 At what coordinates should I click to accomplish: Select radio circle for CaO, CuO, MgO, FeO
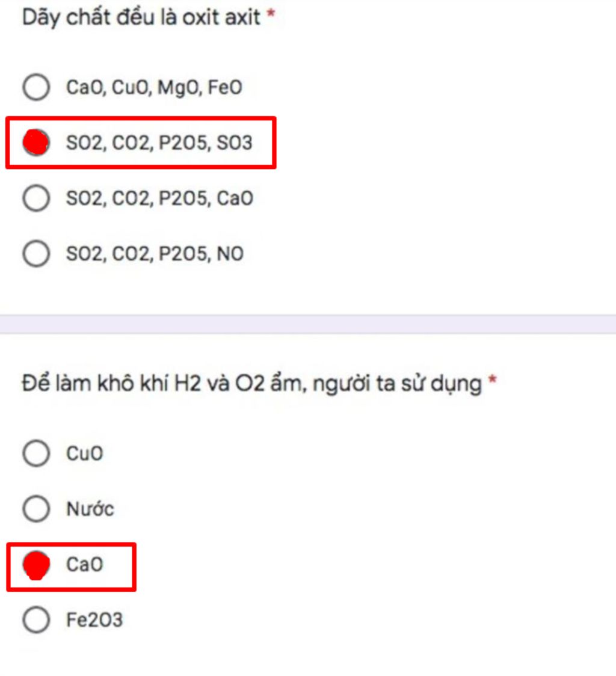pyautogui.click(x=36, y=88)
